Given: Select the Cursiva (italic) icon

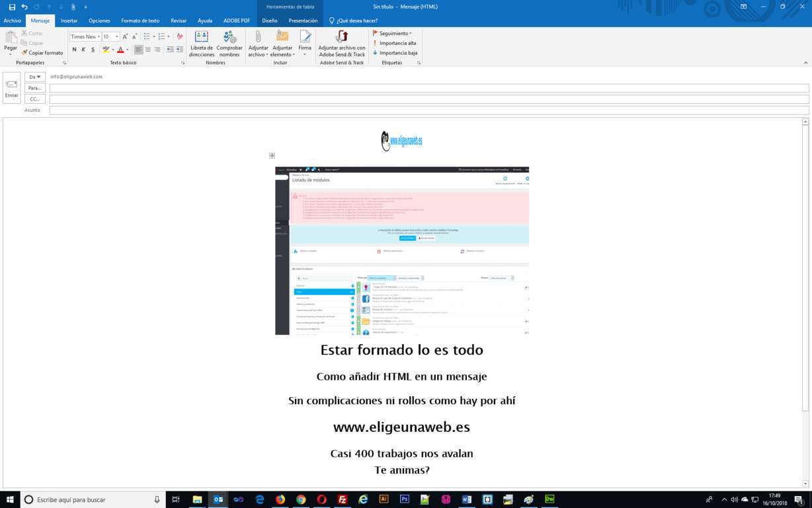Looking at the screenshot, I should click(x=83, y=49).
